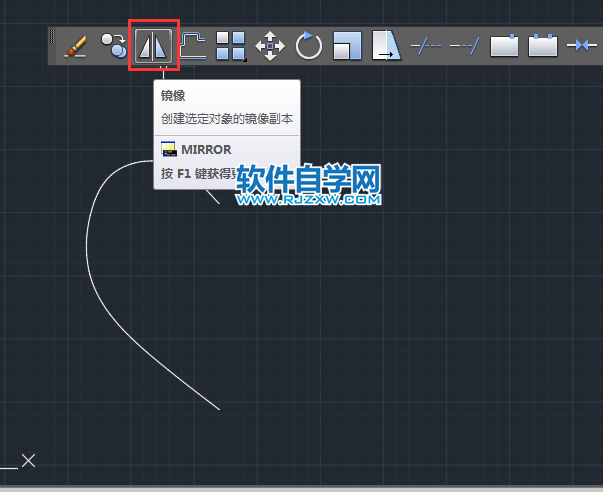This screenshot has height=492, width=603.
Task: Click the highlighted Mirror tool
Action: pos(154,45)
